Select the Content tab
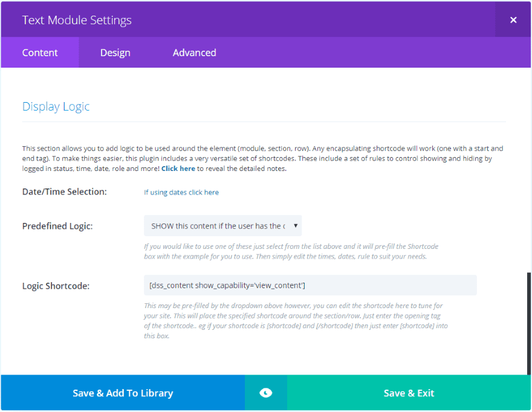 pos(40,53)
